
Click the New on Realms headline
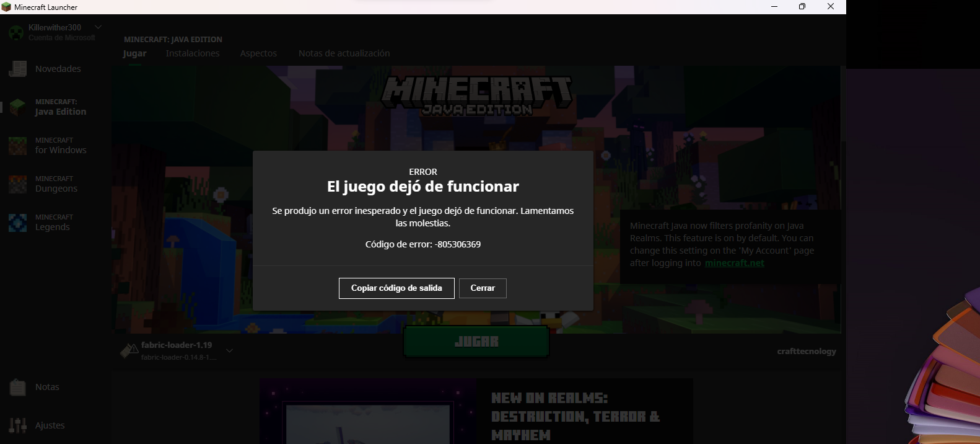575,416
